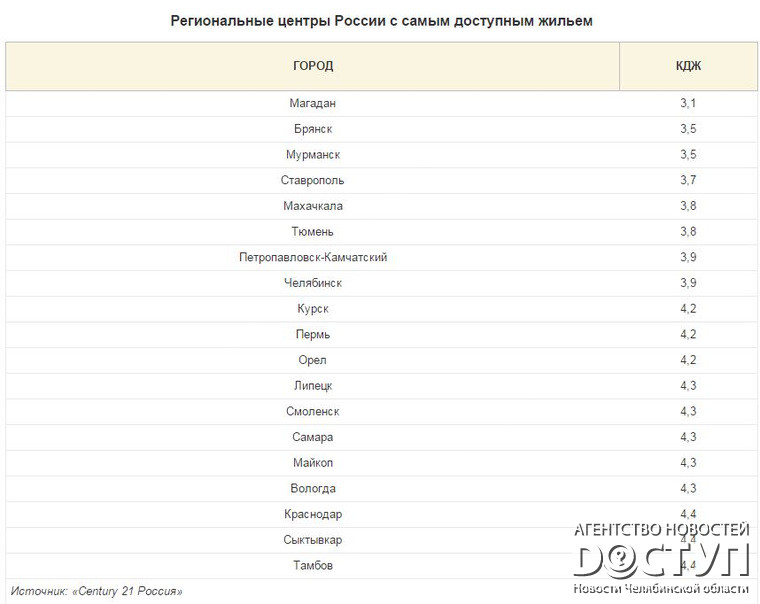760x604 pixels.
Task: Click the КДЖ column header
Action: tap(688, 66)
